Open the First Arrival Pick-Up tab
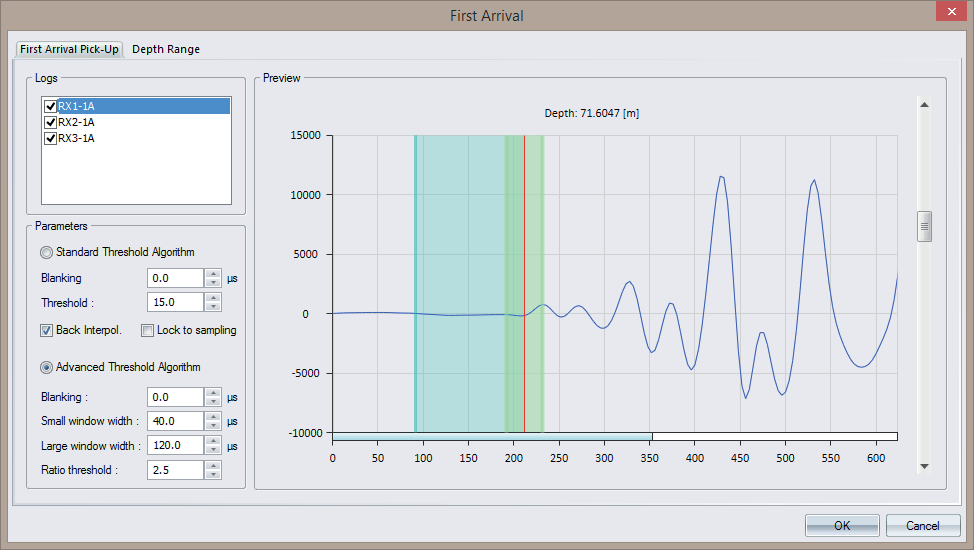This screenshot has width=974, height=550. pyautogui.click(x=69, y=49)
